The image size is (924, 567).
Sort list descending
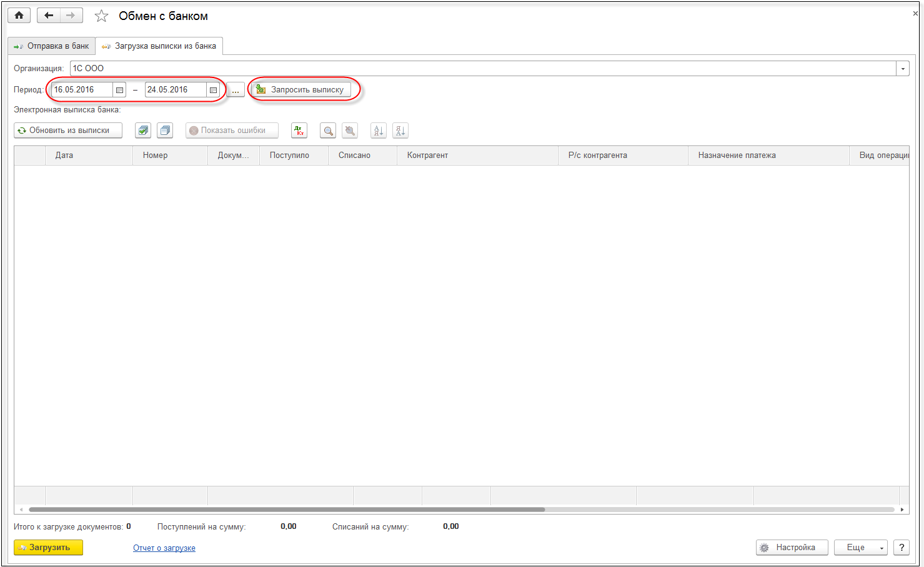pyautogui.click(x=400, y=131)
